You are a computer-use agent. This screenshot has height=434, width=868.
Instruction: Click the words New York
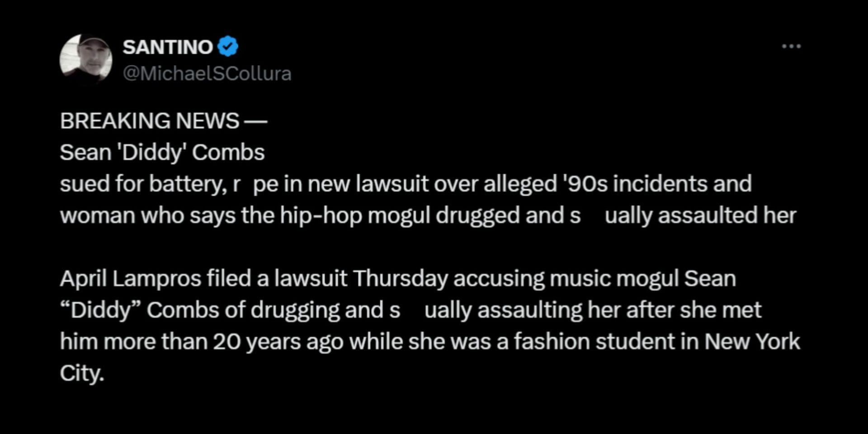click(x=752, y=342)
